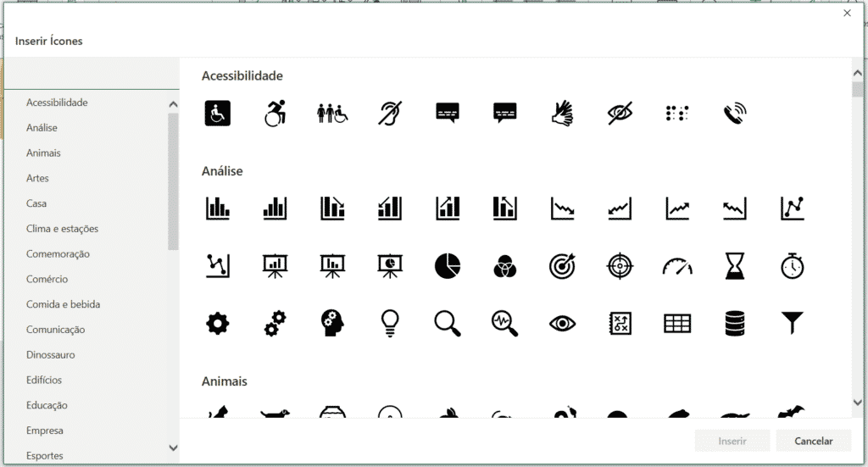Pick the braille dots icon
This screenshot has height=467, width=868.
coord(676,113)
